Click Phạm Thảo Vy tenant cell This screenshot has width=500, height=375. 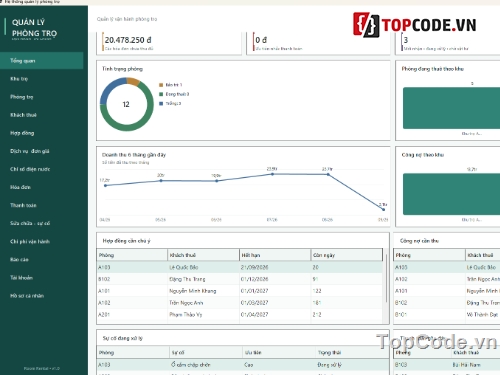point(203,314)
